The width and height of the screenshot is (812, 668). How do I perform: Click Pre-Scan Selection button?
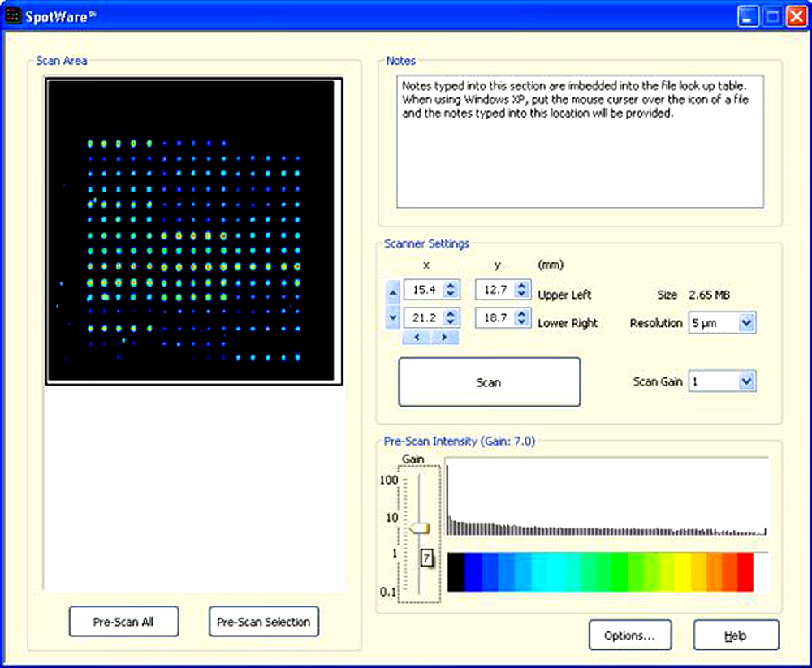(264, 622)
